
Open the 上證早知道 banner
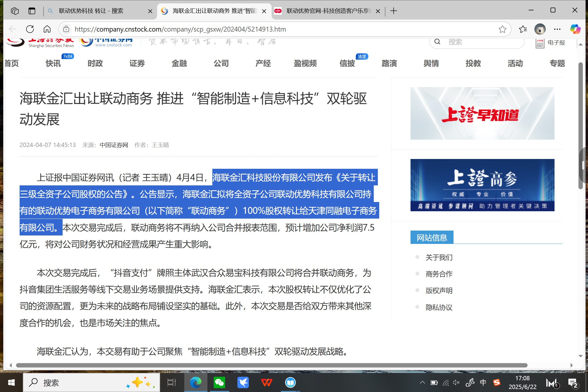[x=482, y=113]
